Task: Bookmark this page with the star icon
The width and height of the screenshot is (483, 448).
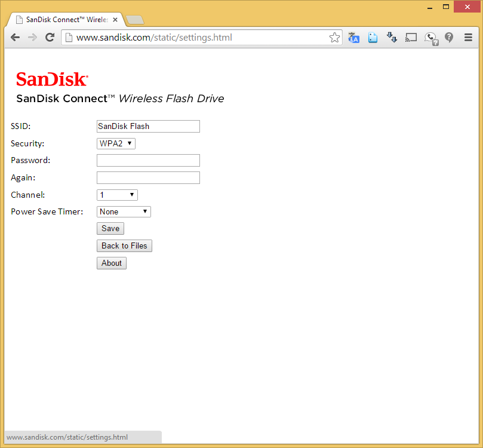Action: click(334, 38)
